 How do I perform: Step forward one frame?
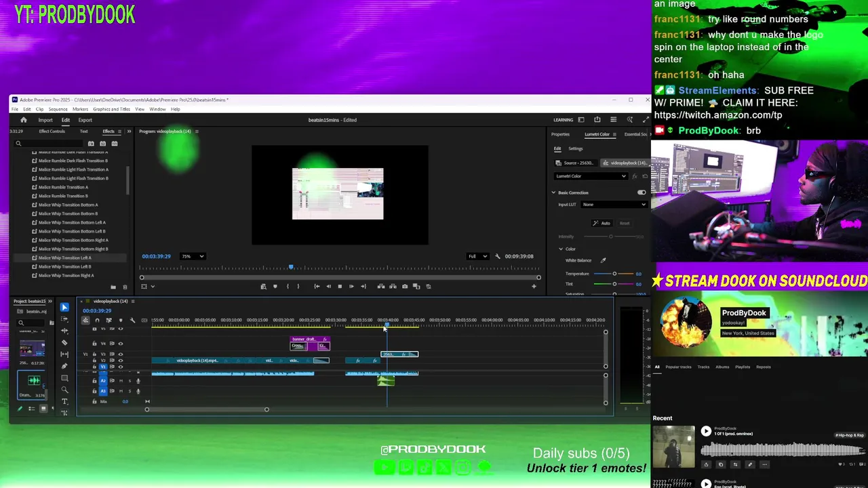click(x=351, y=286)
